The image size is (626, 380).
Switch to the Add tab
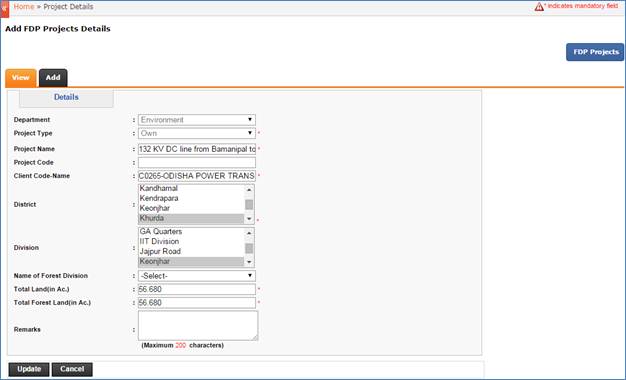53,78
